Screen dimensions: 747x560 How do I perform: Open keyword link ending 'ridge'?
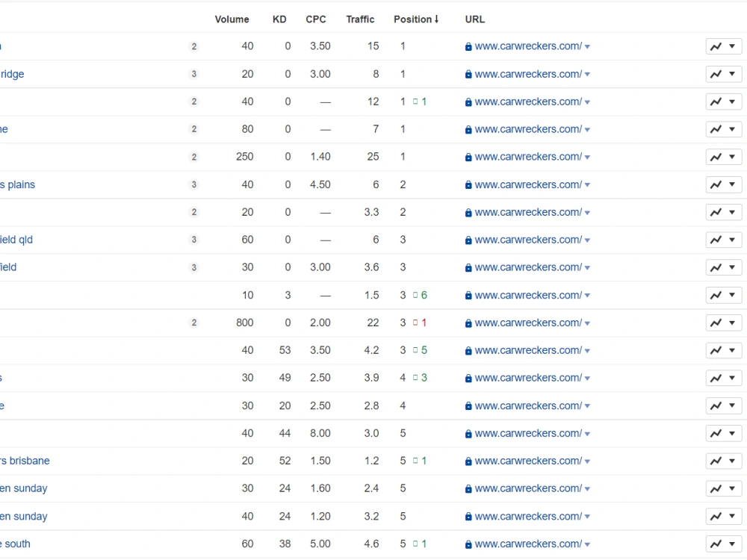[12, 74]
